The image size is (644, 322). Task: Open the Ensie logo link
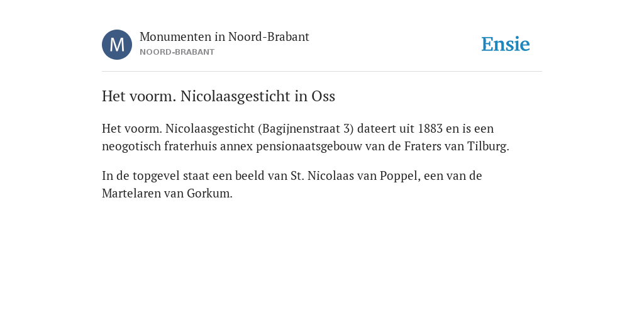coord(506,44)
